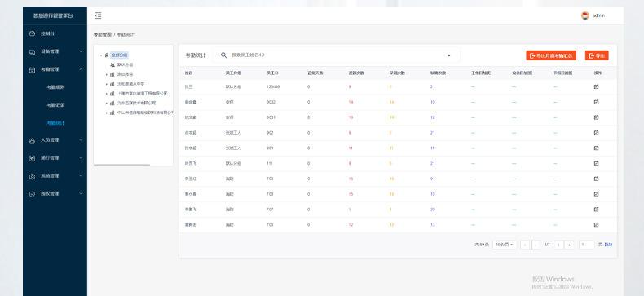Open details icon for employee ID 707
The width and height of the screenshot is (644, 296).
597,210
